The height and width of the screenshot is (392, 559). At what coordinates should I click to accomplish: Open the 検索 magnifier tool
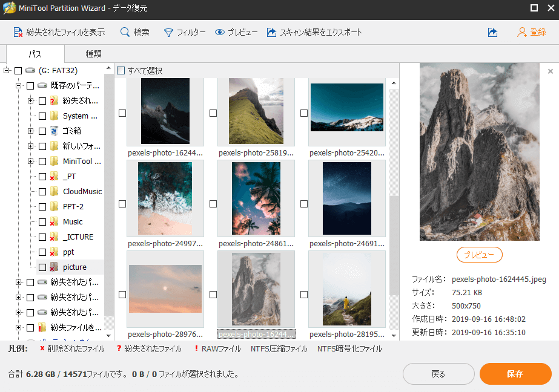click(125, 33)
